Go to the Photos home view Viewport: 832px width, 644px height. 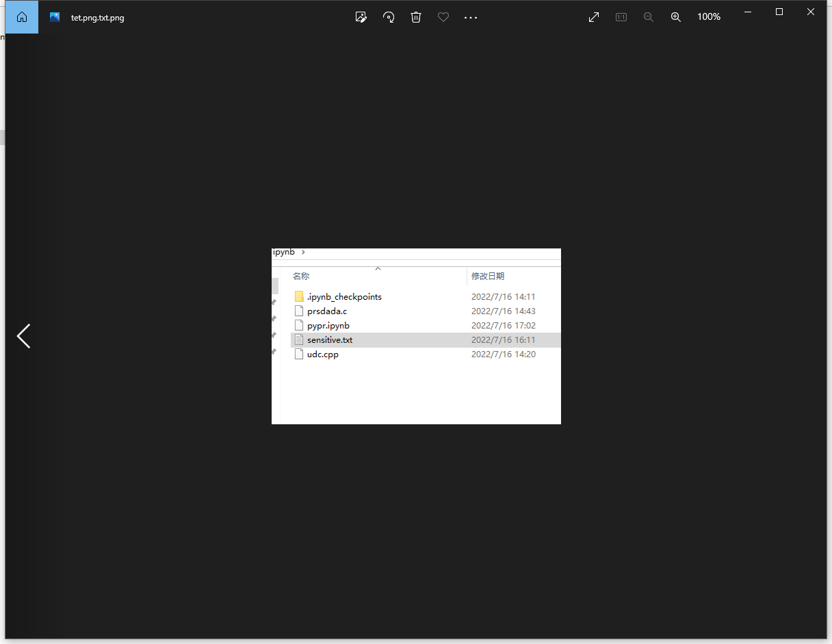coord(22,17)
